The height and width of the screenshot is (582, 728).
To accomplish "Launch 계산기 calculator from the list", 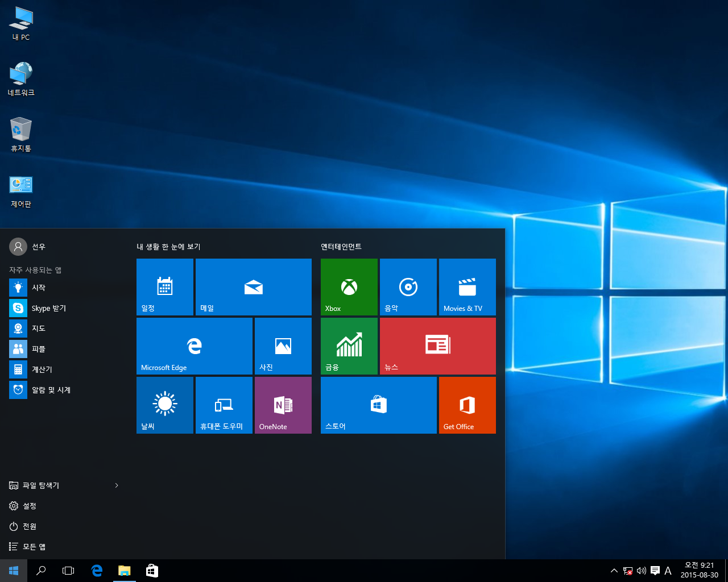I will click(x=64, y=369).
